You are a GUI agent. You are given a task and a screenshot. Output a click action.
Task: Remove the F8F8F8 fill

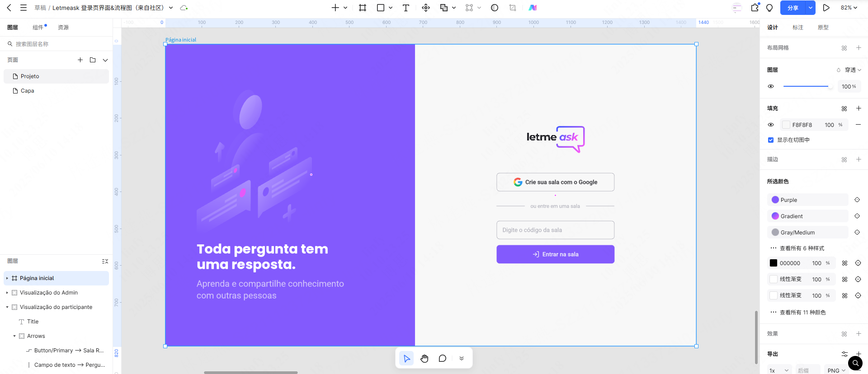coord(858,124)
